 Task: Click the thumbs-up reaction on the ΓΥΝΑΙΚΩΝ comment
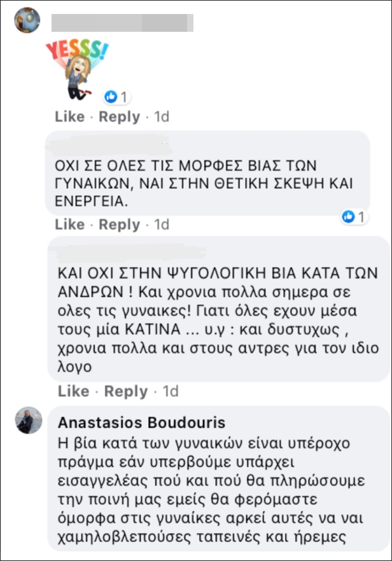click(x=348, y=217)
